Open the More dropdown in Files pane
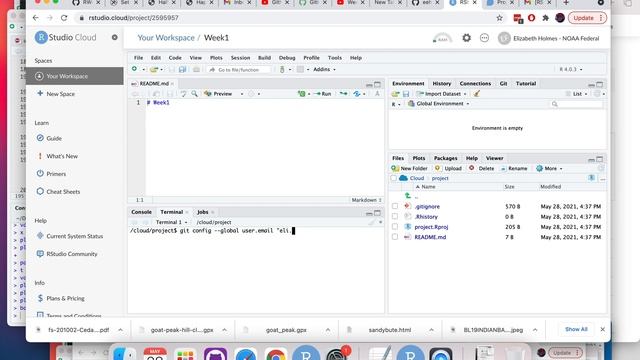640x360 pixels. coord(549,169)
